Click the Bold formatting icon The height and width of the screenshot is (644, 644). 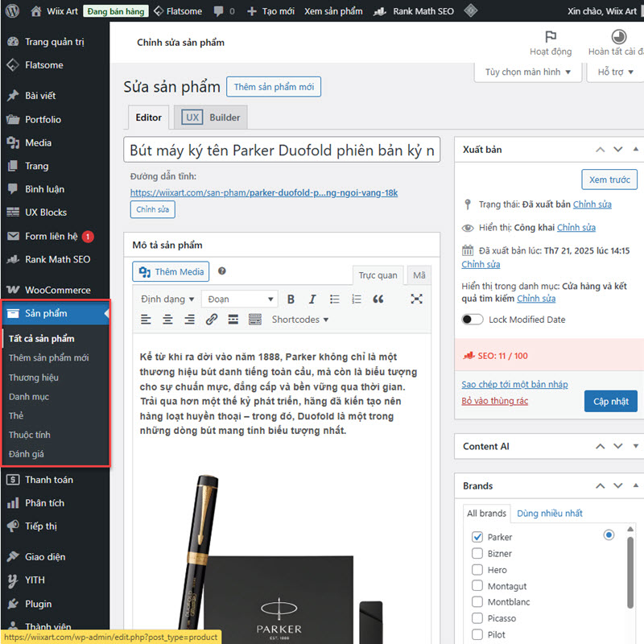(291, 299)
